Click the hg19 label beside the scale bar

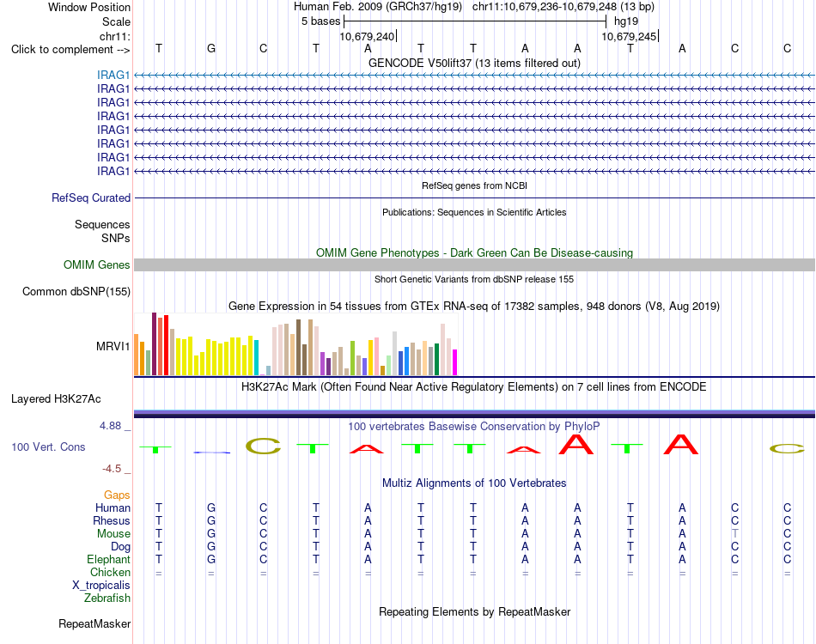tap(626, 21)
